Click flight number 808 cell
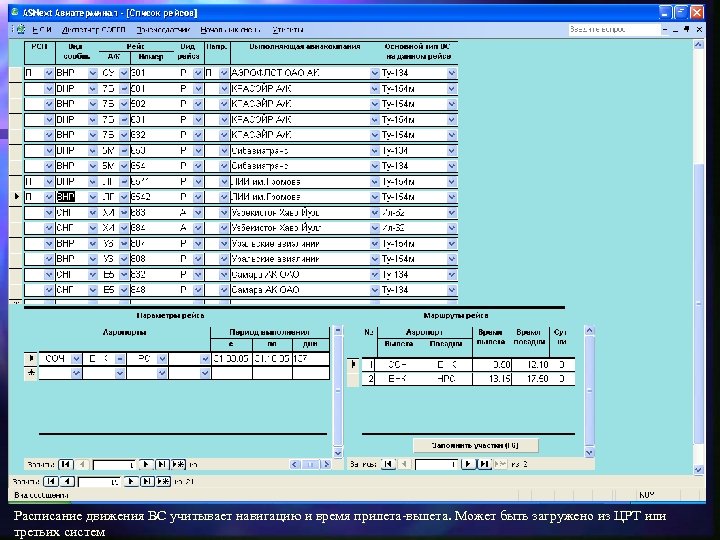 [x=148, y=259]
